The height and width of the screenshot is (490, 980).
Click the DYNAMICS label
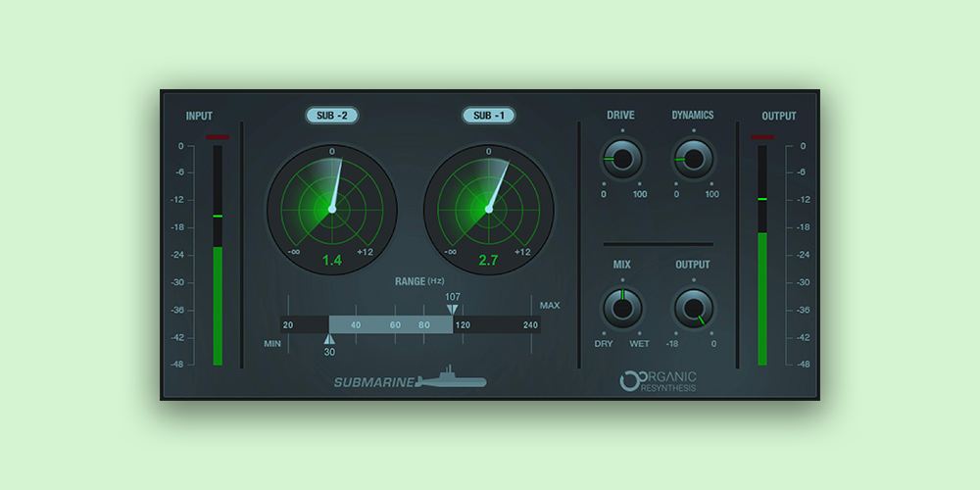click(693, 115)
